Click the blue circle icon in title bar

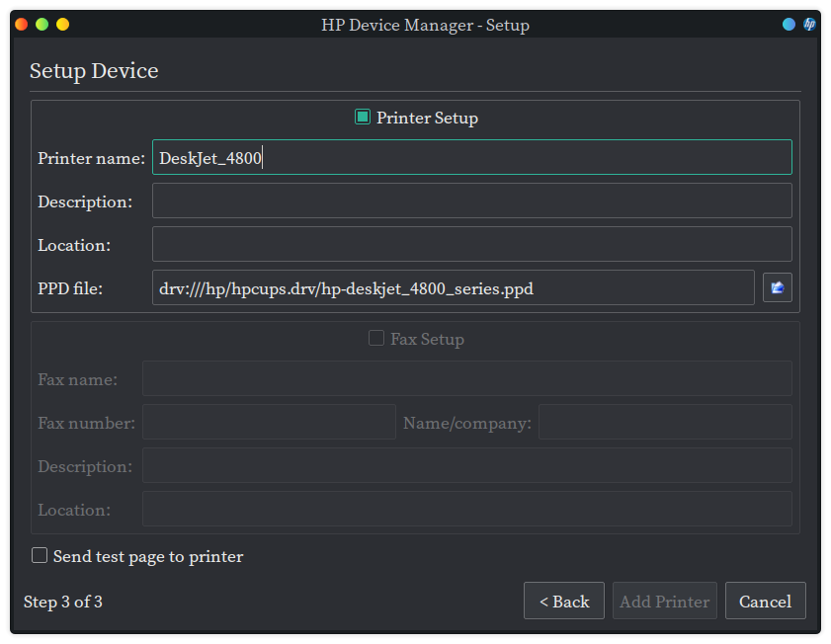[x=789, y=25]
